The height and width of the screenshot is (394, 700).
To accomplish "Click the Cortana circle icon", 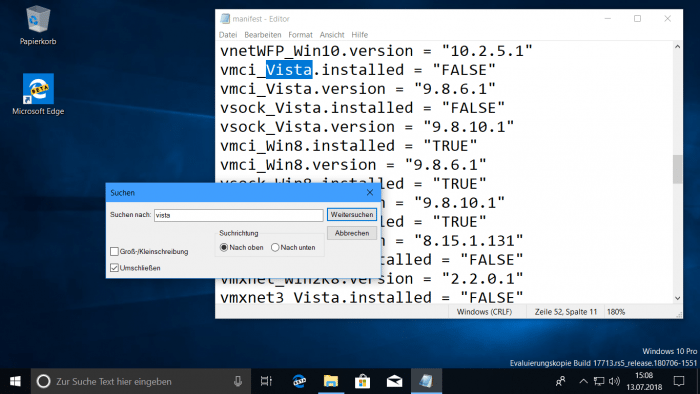I will (x=43, y=382).
